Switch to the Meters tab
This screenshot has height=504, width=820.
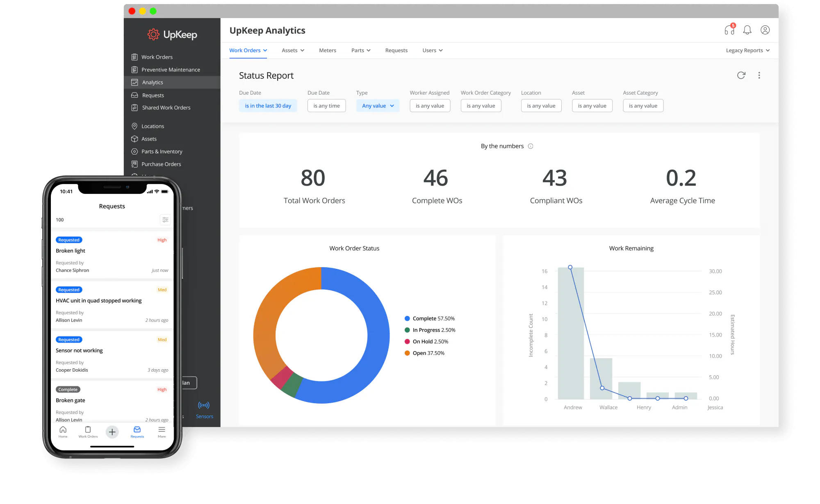click(x=328, y=50)
